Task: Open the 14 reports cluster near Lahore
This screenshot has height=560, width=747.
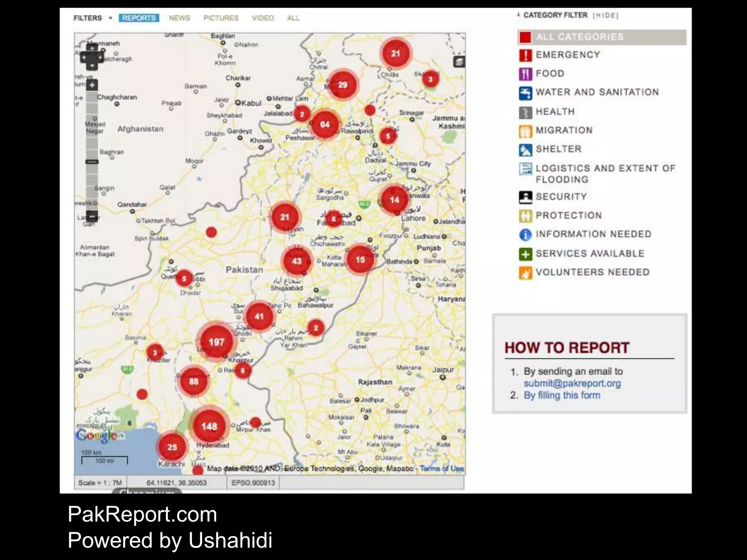Action: (x=395, y=200)
